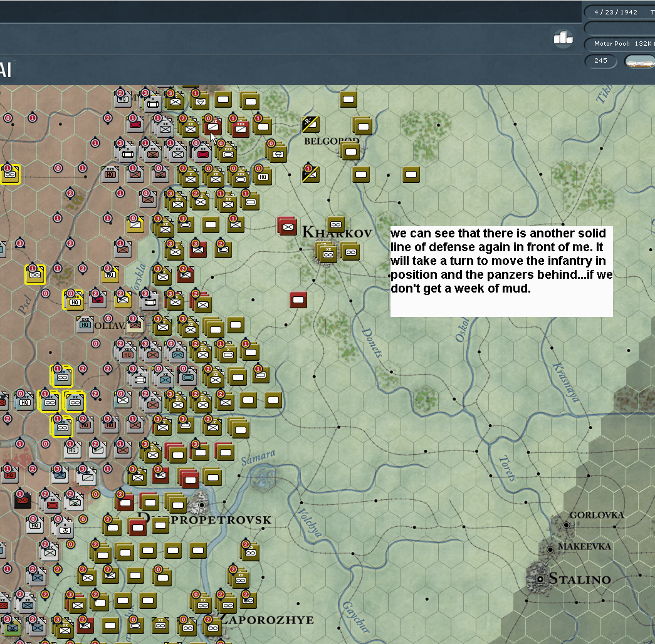Select the counter overlapping the Belgorod label
This screenshot has height=644, width=655.
pos(350,151)
